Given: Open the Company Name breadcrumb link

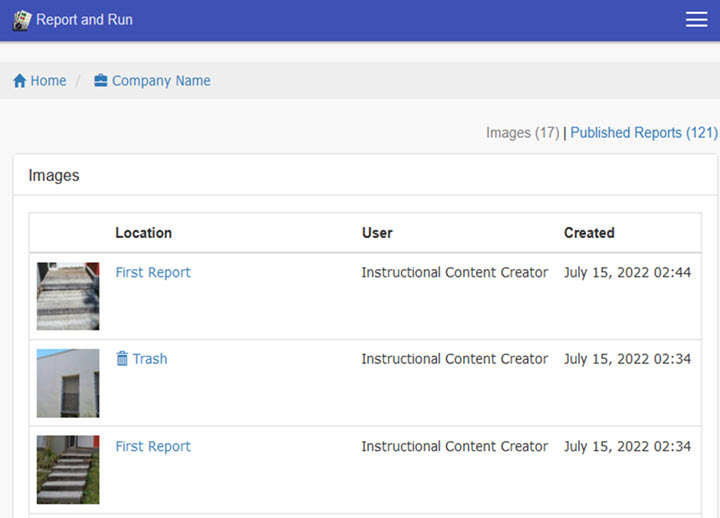Looking at the screenshot, I should (161, 81).
